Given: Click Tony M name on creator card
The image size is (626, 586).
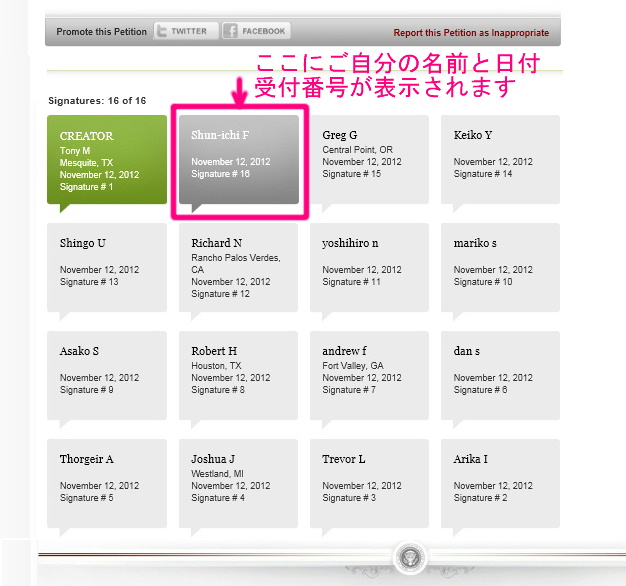Looking at the screenshot, I should tap(75, 151).
